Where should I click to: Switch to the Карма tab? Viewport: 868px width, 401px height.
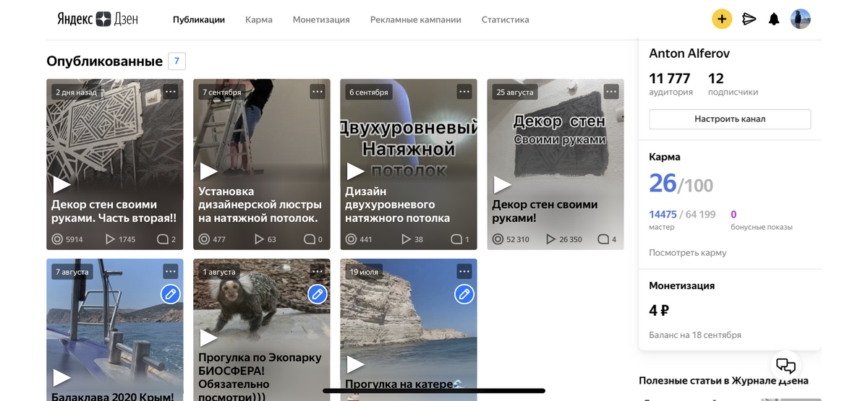tap(259, 20)
